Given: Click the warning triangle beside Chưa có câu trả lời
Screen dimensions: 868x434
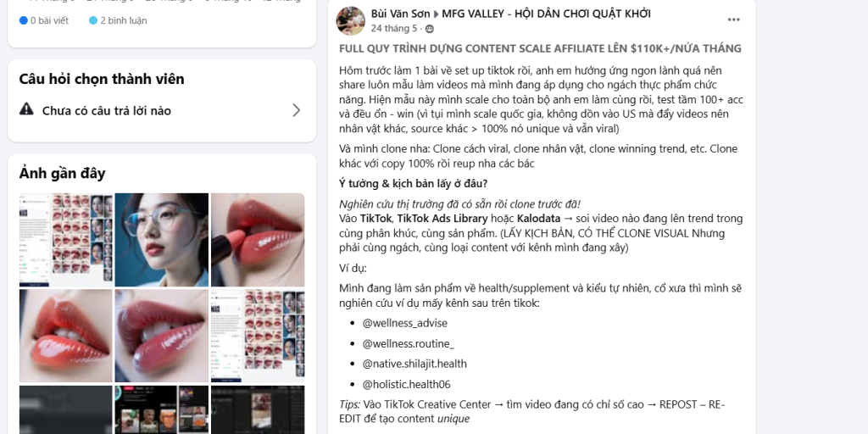Looking at the screenshot, I should (x=26, y=109).
